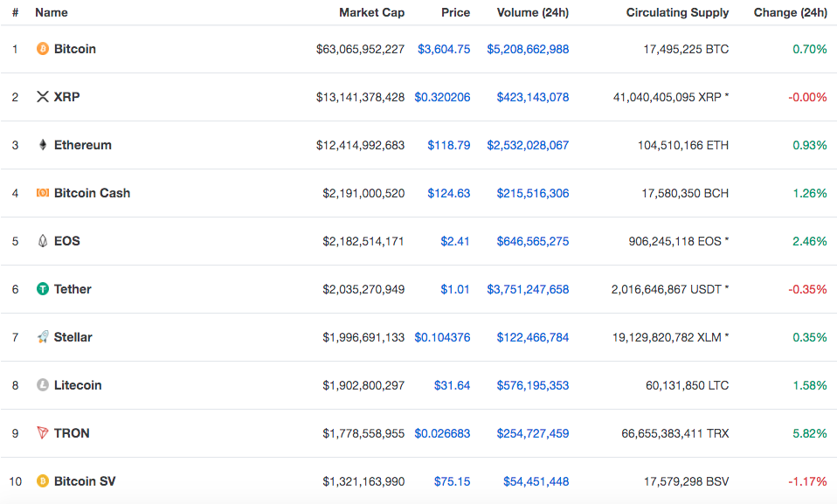
Task: Open Ethereum volume $2,532,028,067 link
Action: pos(528,145)
